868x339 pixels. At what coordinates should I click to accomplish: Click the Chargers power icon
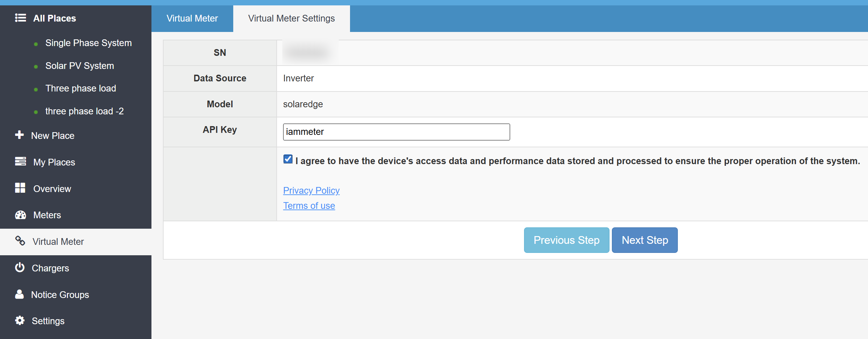[20, 268]
